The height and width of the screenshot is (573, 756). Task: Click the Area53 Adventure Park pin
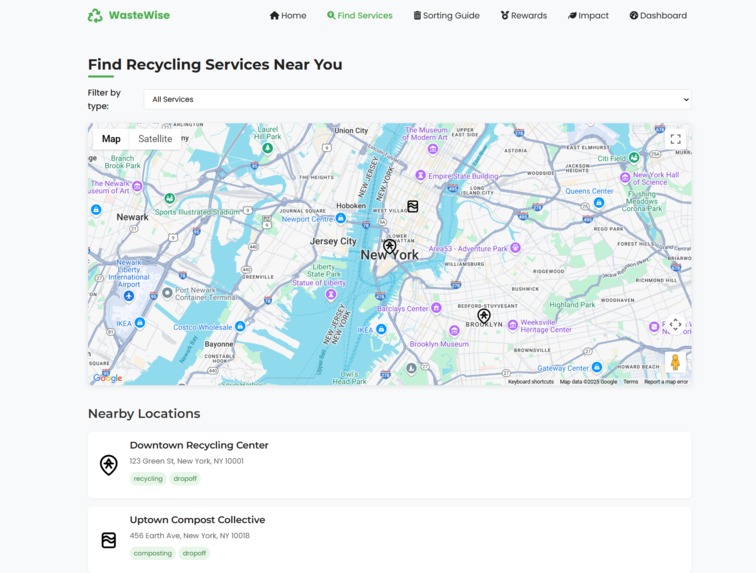(515, 248)
